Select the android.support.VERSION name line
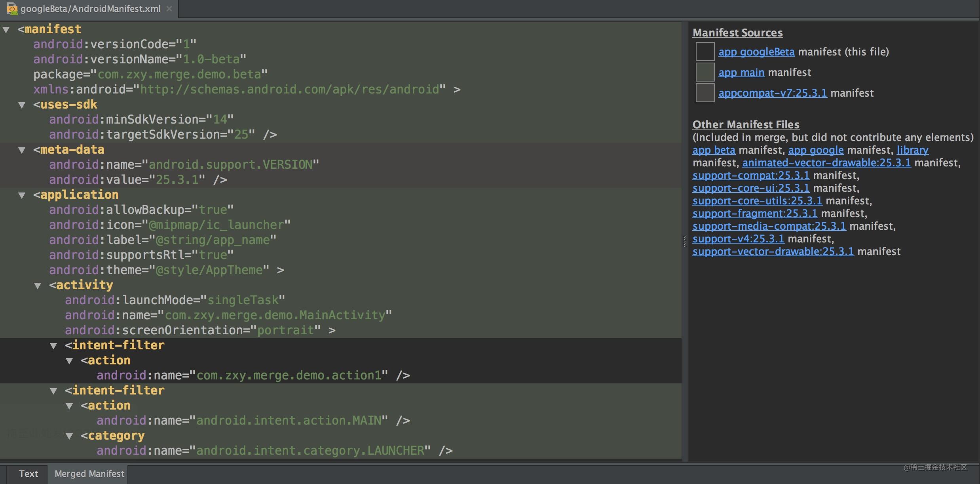 [x=184, y=165]
